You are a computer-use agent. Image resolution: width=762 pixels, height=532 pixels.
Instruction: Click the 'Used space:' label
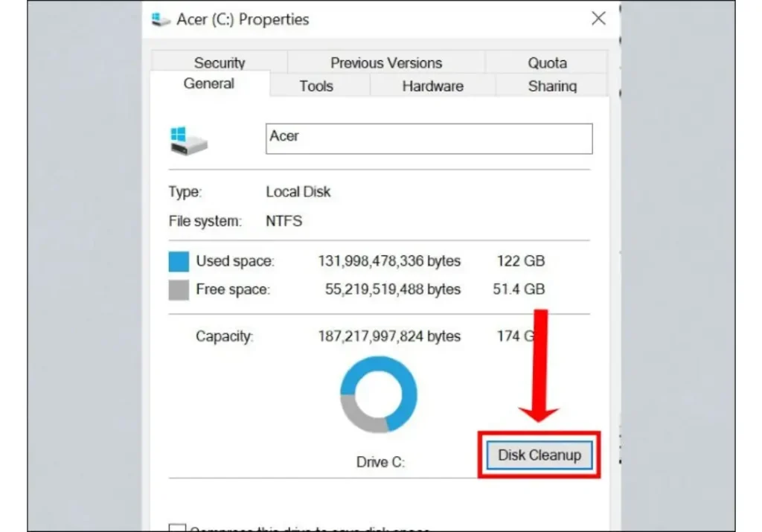235,261
